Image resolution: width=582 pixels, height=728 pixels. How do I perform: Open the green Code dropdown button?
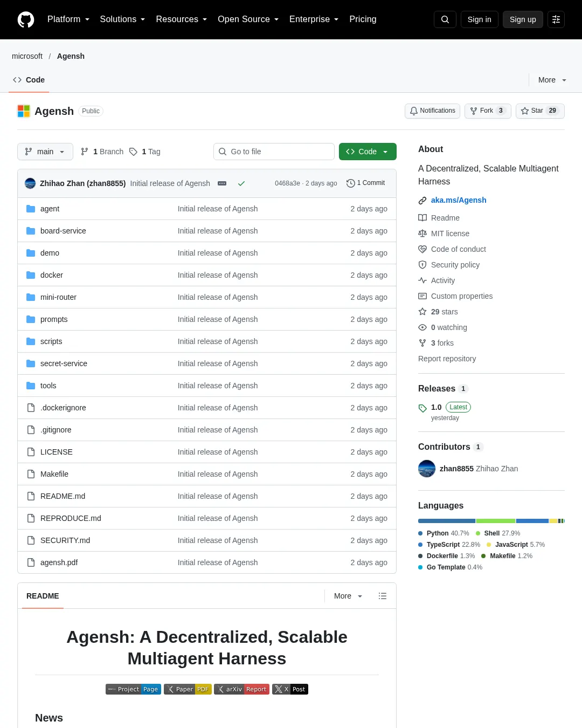368,152
